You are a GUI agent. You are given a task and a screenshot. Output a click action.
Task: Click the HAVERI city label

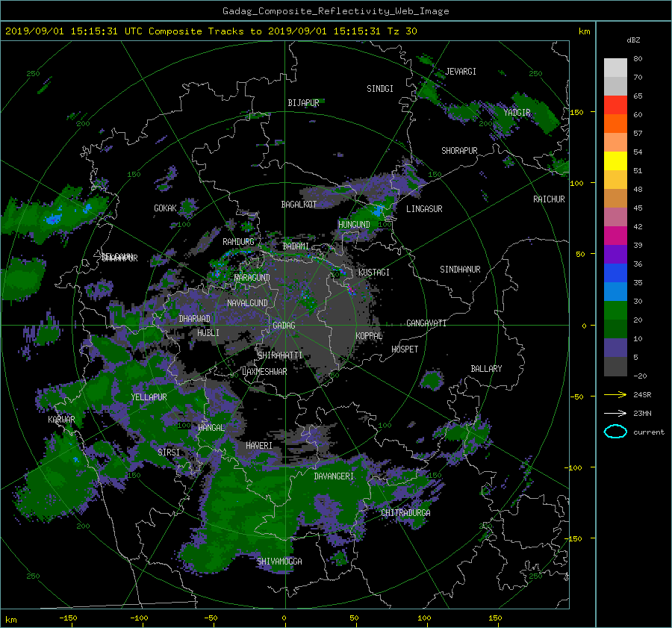click(x=259, y=445)
